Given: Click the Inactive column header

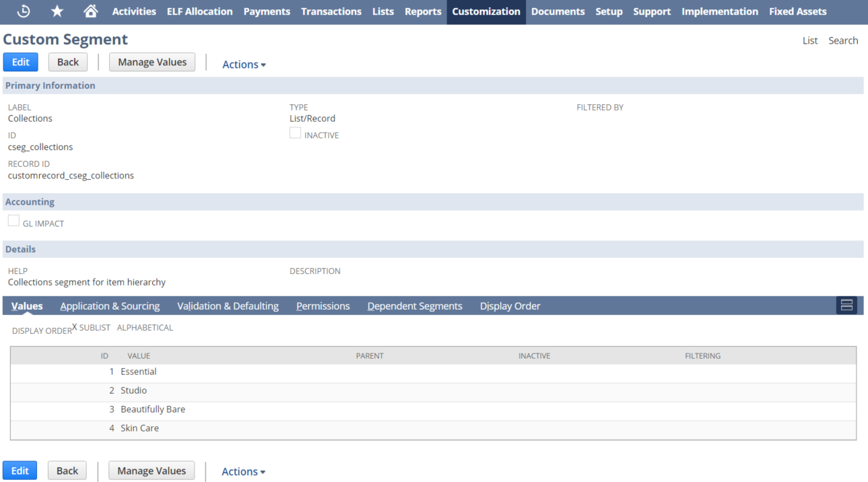Looking at the screenshot, I should coord(534,355).
